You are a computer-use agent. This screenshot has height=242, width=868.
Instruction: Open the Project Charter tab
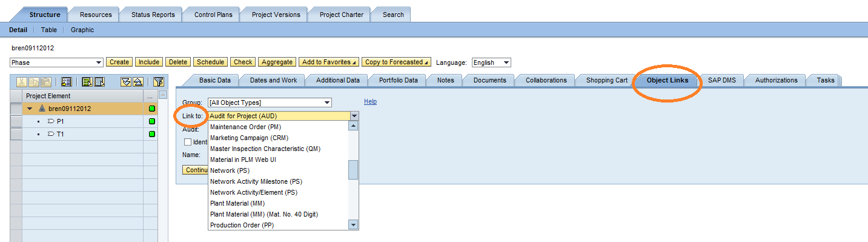click(x=342, y=15)
